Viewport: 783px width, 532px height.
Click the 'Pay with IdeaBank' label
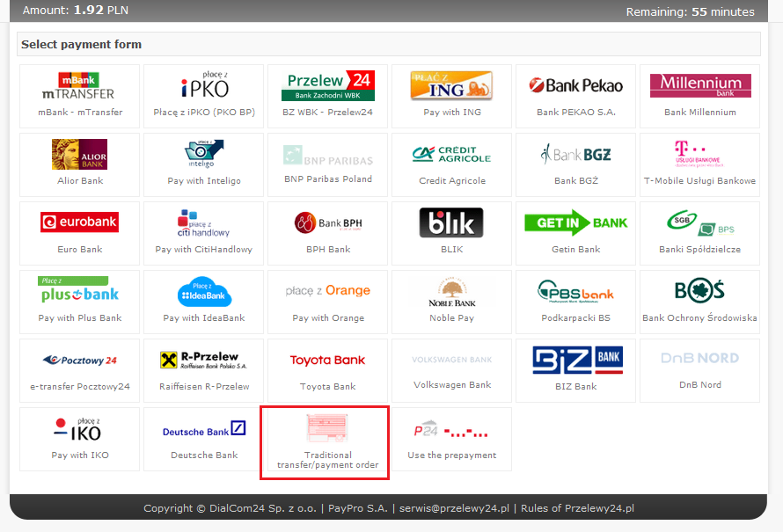click(204, 318)
